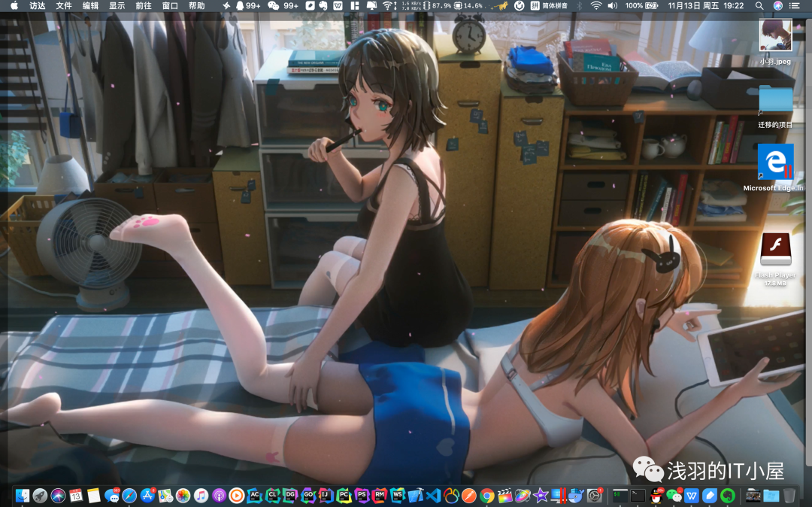The image size is (812, 507).
Task: Launch Siri from the Dock
Action: pos(58,496)
